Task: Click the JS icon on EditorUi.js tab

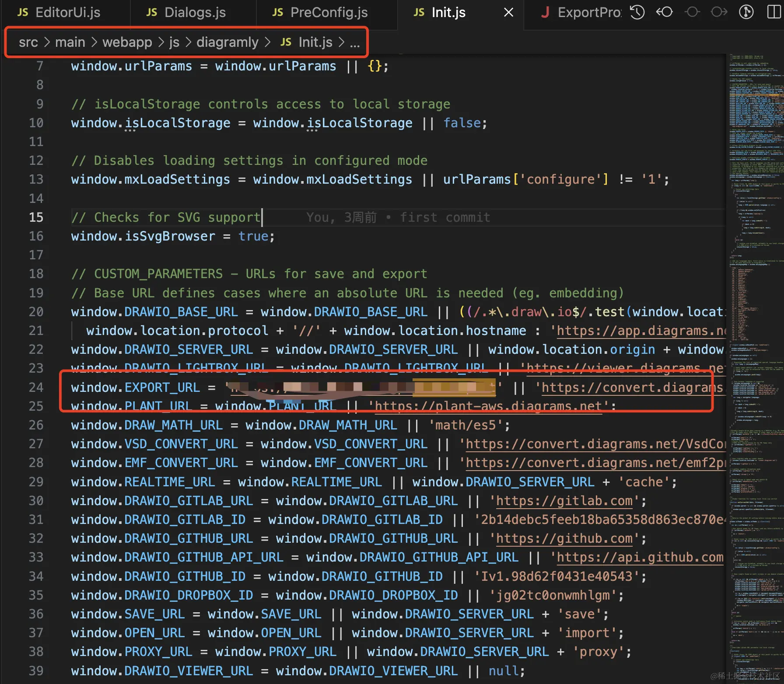Action: tap(23, 12)
